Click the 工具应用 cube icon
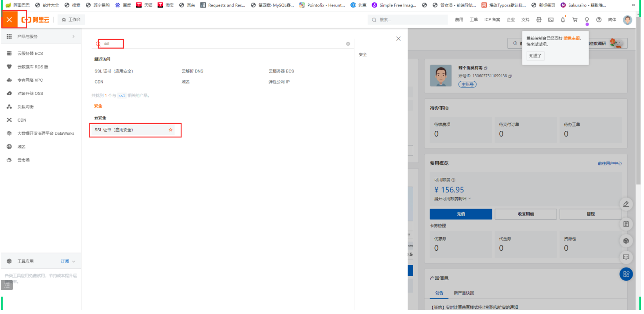 (9, 261)
